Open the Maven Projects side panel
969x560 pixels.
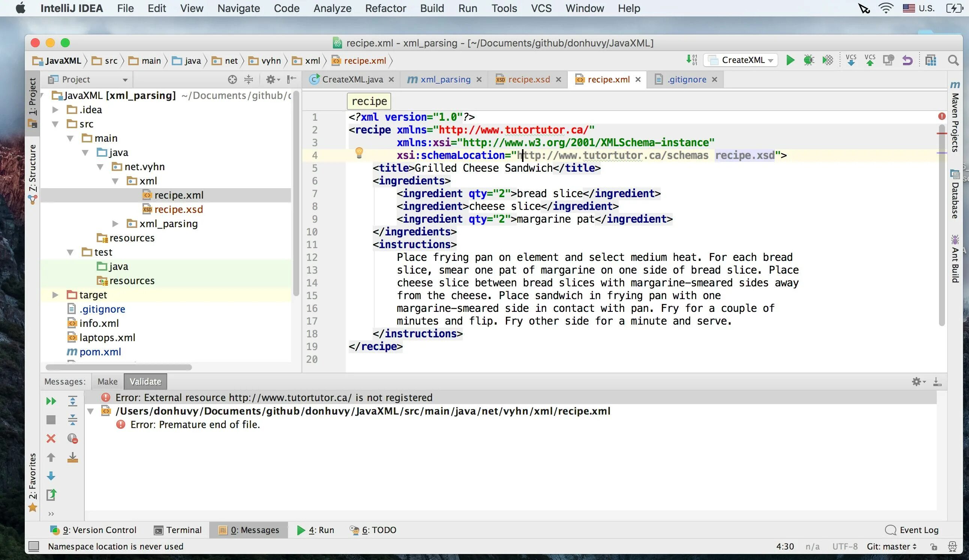point(955,116)
